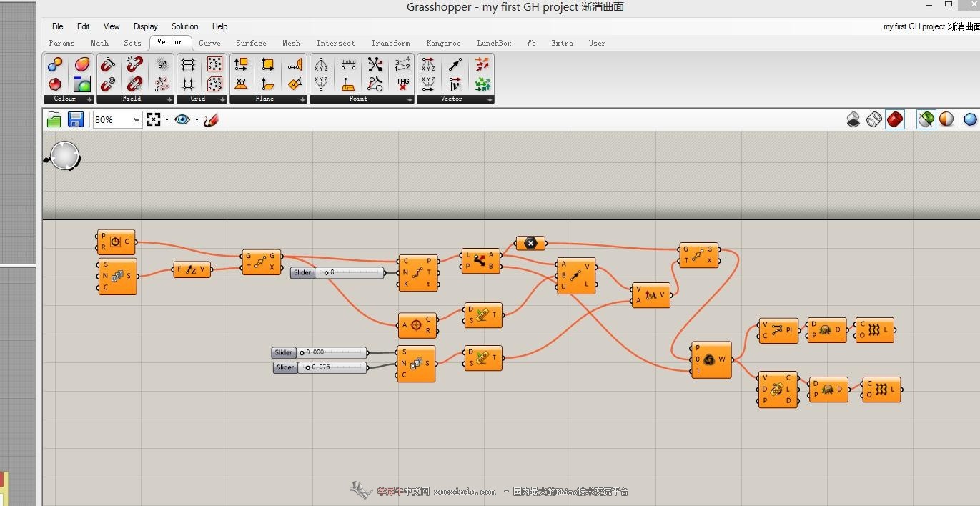Screen dimensions: 980x506
Task: Select the PolyLine component with Pl output
Action: click(778, 330)
